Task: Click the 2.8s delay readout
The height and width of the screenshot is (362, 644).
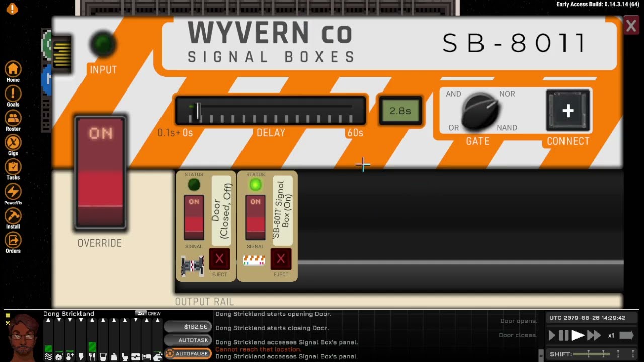Action: (400, 111)
